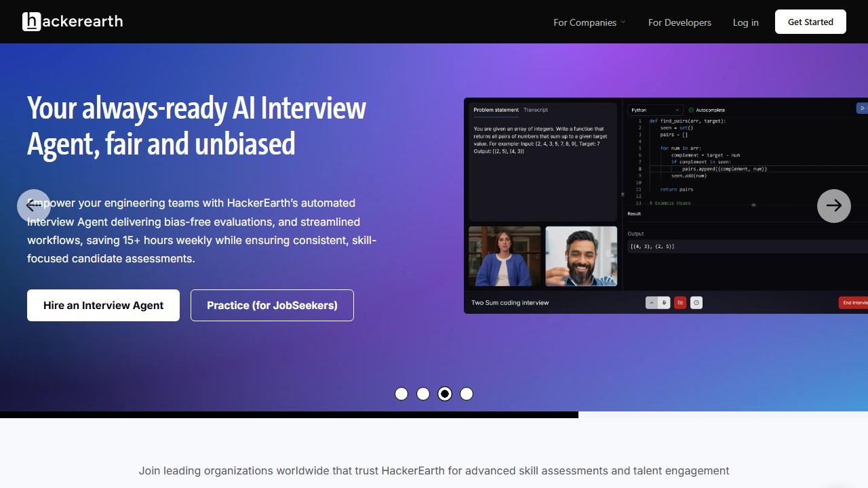Toggle the Autocomplete check indicator
The image size is (868, 488).
click(x=691, y=110)
